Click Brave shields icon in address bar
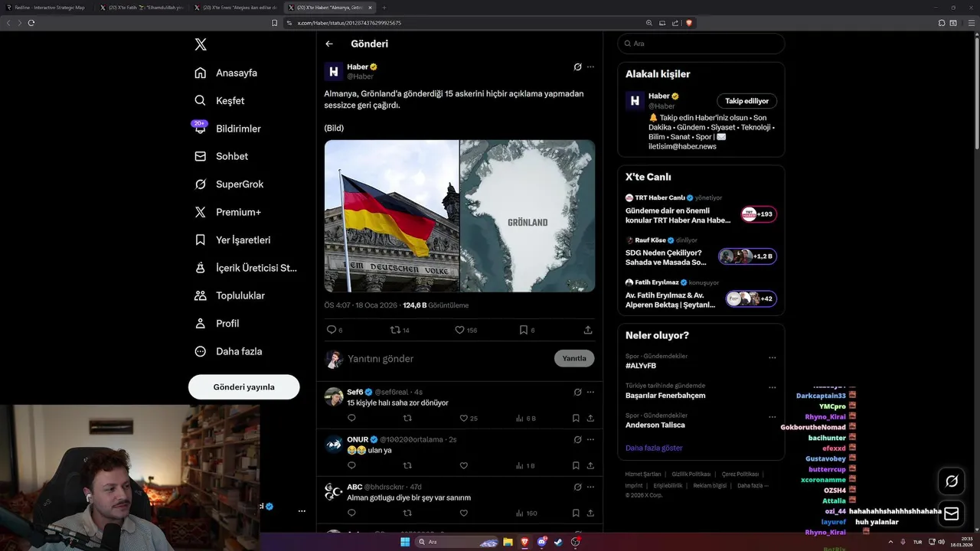The height and width of the screenshot is (551, 980). tap(689, 23)
